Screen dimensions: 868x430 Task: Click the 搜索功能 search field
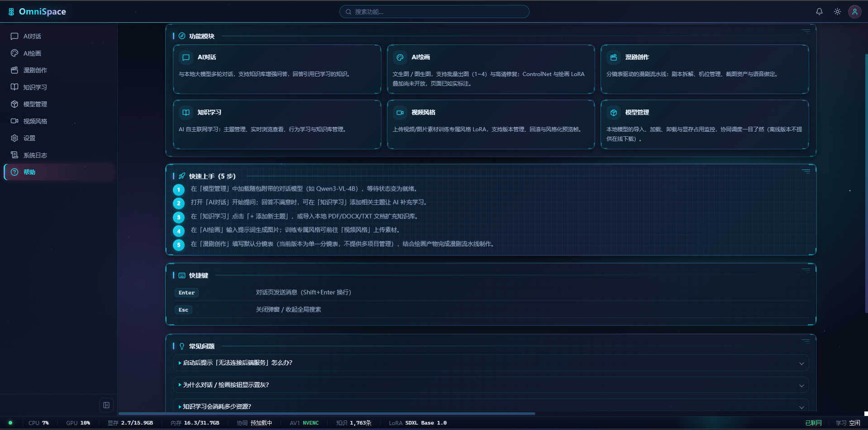click(434, 12)
